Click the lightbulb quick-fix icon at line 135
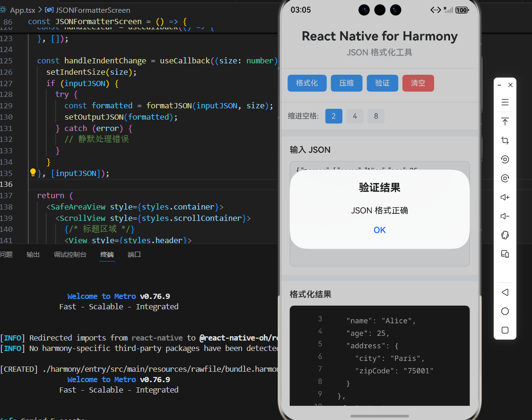 pyautogui.click(x=33, y=173)
